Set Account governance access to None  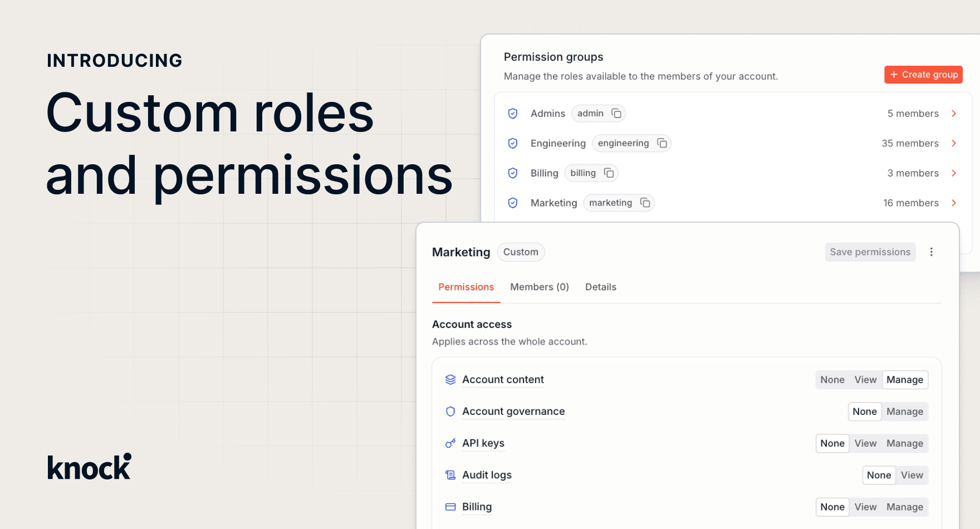[865, 412]
